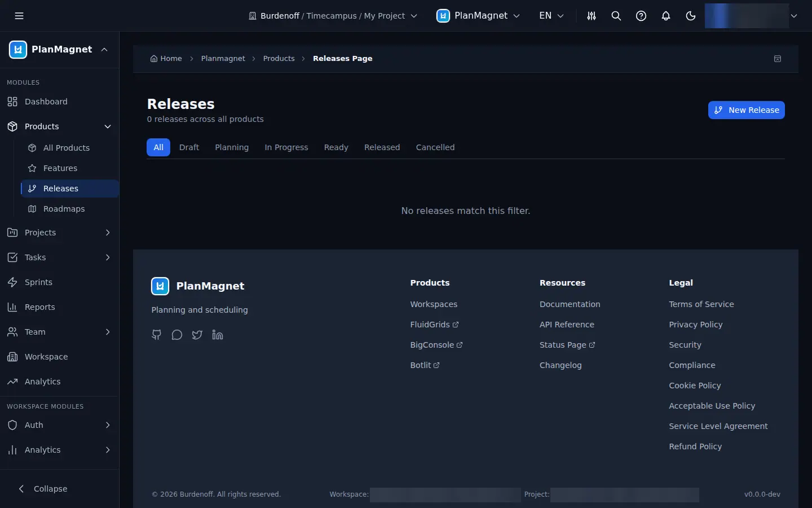This screenshot has height=508, width=812.
Task: Click the GitHub icon in footer
Action: (157, 335)
